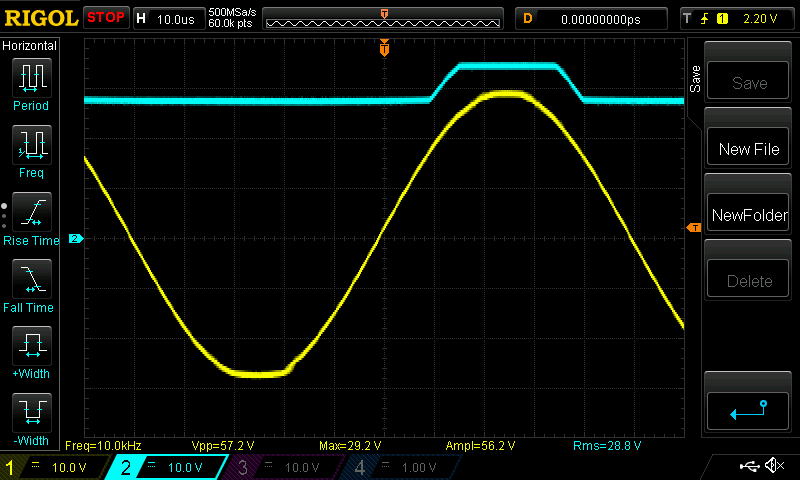The image size is (800, 480).
Task: Click the Freq=10.0kHz measurement
Action: tap(103, 446)
